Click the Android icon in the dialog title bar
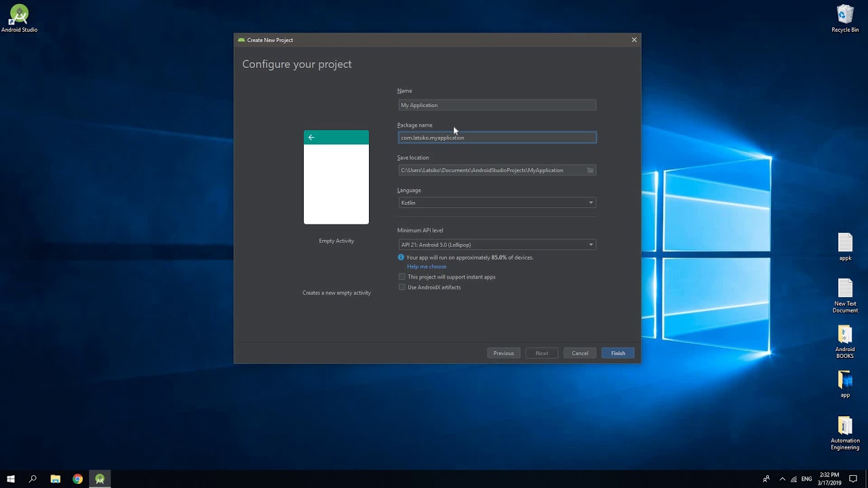The image size is (868, 488). pyautogui.click(x=241, y=40)
